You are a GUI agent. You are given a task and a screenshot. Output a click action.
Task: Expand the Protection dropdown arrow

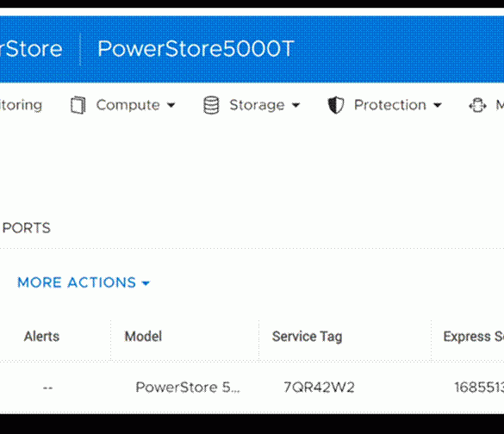438,105
